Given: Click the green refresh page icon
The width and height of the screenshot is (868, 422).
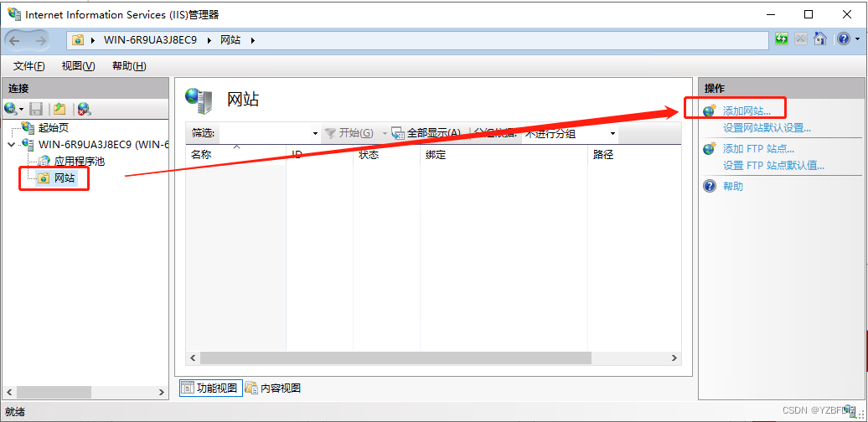Looking at the screenshot, I should click(781, 39).
